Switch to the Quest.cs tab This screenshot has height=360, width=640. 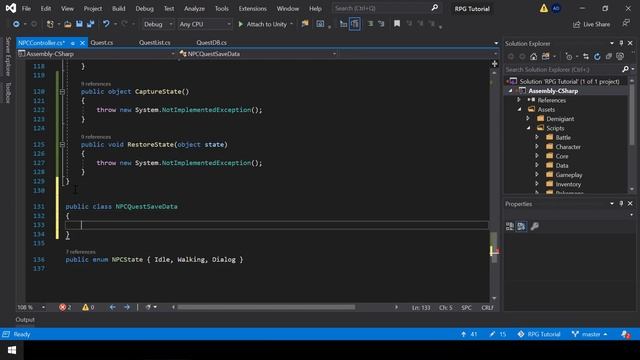(102, 42)
